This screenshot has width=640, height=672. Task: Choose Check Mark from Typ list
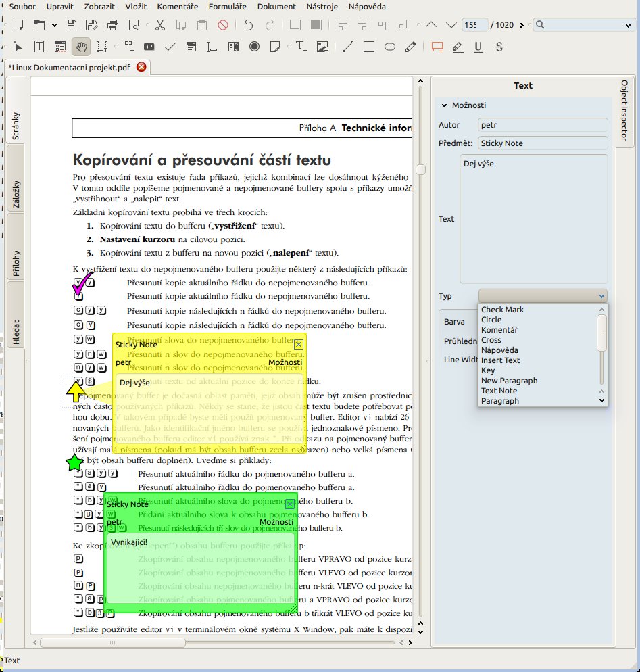[502, 310]
